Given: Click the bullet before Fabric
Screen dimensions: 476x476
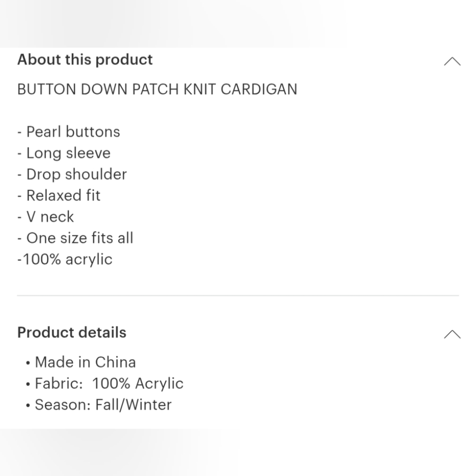Looking at the screenshot, I should 29,385.
